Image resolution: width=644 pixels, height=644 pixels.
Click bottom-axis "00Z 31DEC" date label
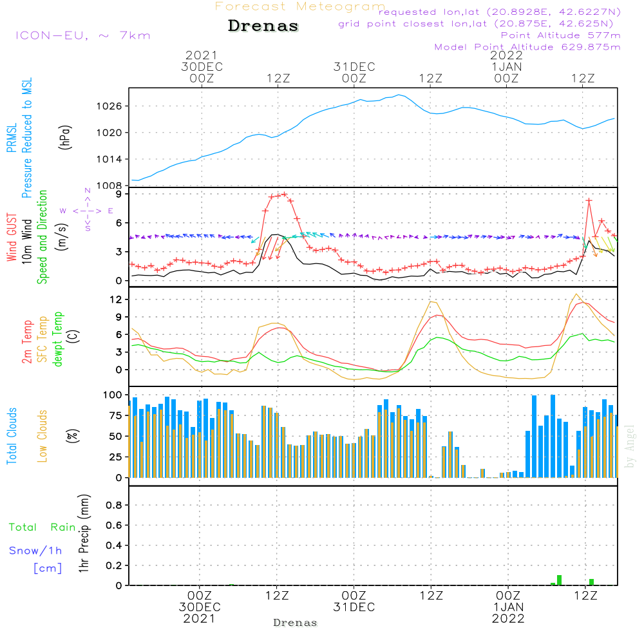pyautogui.click(x=354, y=601)
